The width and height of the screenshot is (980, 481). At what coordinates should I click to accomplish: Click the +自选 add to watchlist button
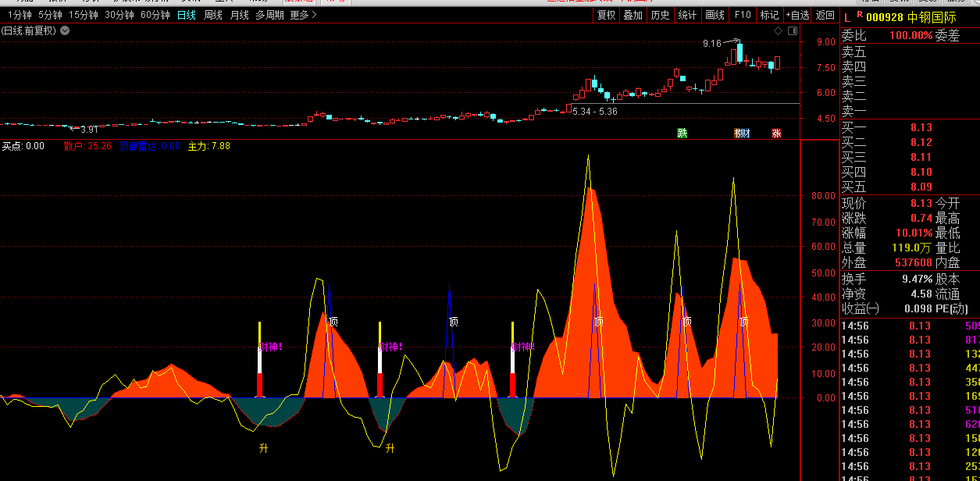797,15
